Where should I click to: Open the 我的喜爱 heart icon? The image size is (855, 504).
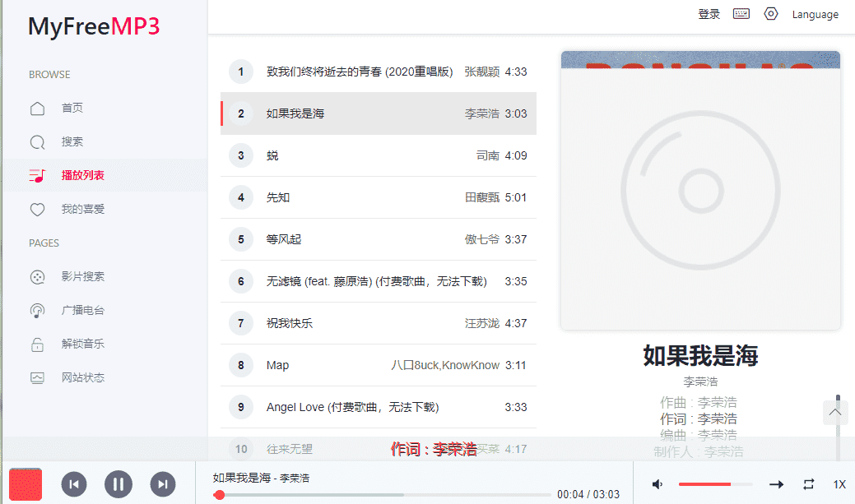[37, 209]
